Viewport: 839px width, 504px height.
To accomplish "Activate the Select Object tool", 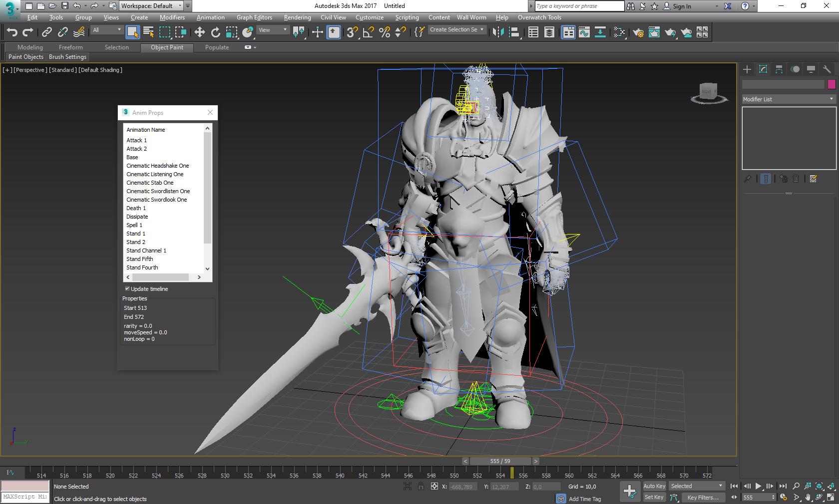I will (x=132, y=32).
